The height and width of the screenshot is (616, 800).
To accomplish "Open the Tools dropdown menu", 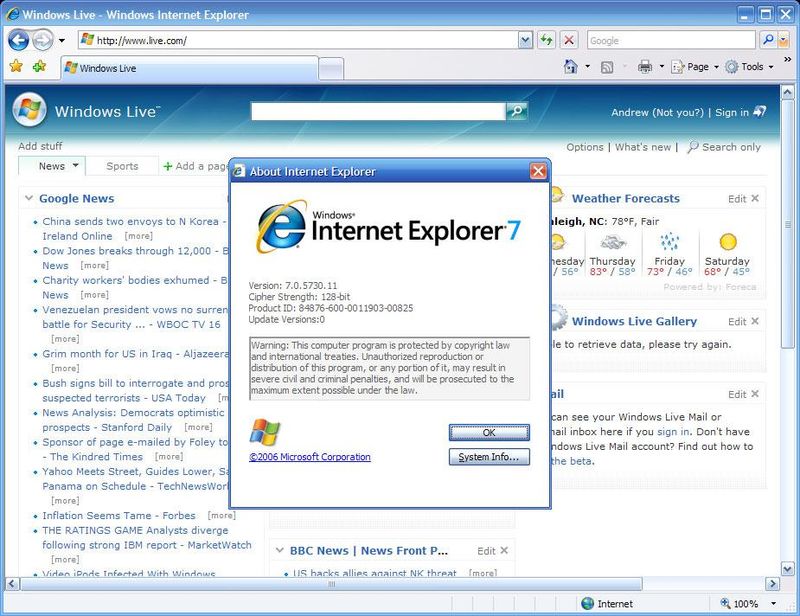I will pos(741,66).
